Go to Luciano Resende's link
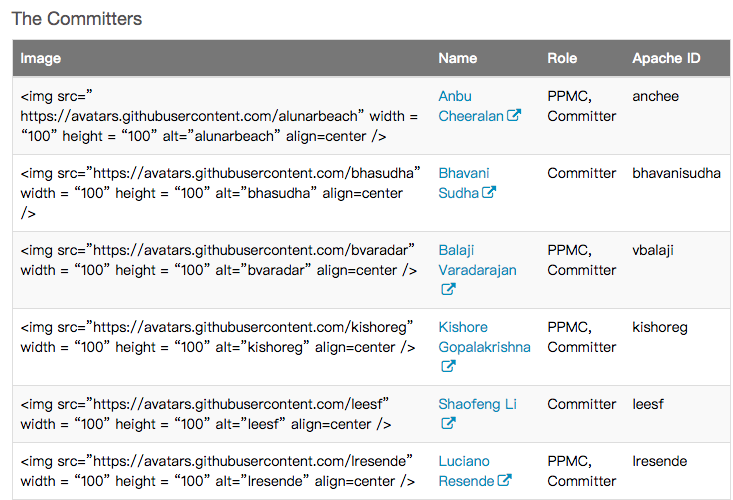 (x=464, y=471)
